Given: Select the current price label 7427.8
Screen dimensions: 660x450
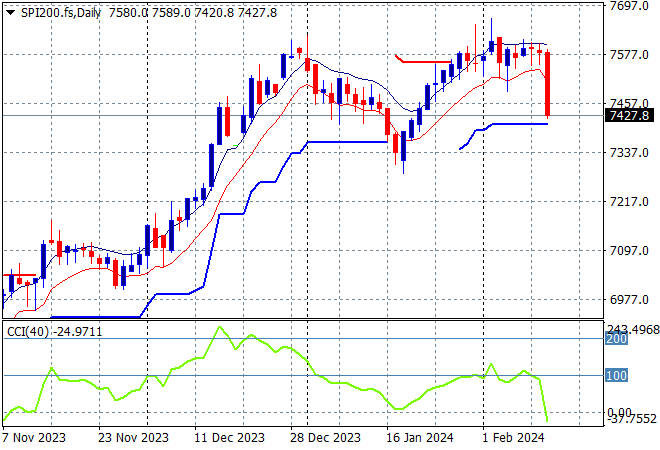Looking at the screenshot, I should click(x=629, y=115).
